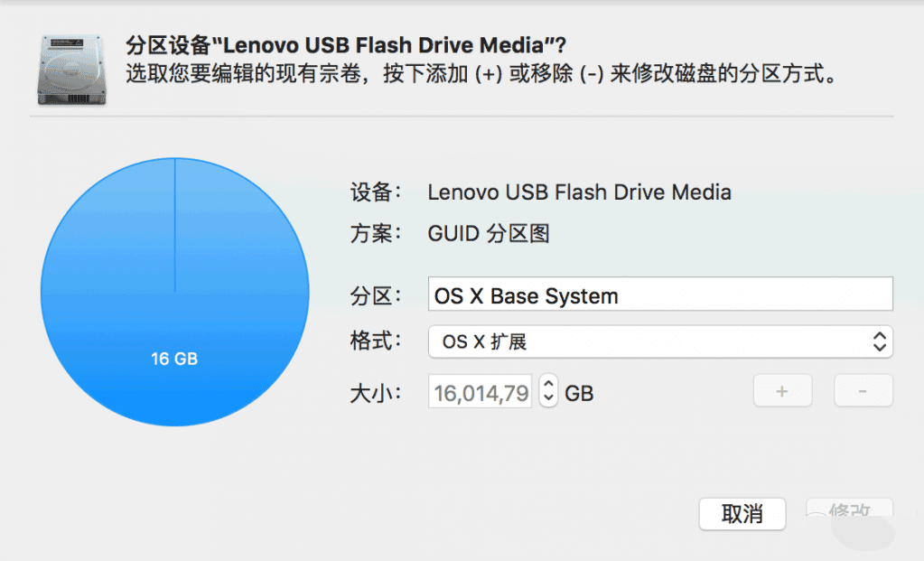This screenshot has height=561, width=924.
Task: Increase size with the stepper up arrow
Action: click(x=547, y=384)
